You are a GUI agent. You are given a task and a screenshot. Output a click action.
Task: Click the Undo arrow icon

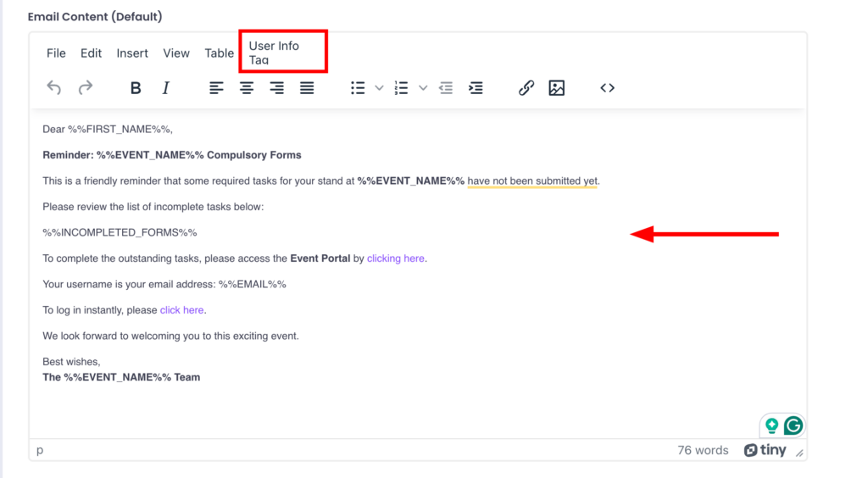[54, 88]
